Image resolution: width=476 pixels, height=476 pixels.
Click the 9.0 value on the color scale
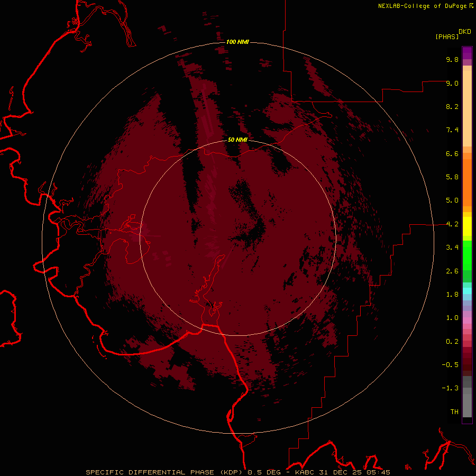tap(452, 83)
